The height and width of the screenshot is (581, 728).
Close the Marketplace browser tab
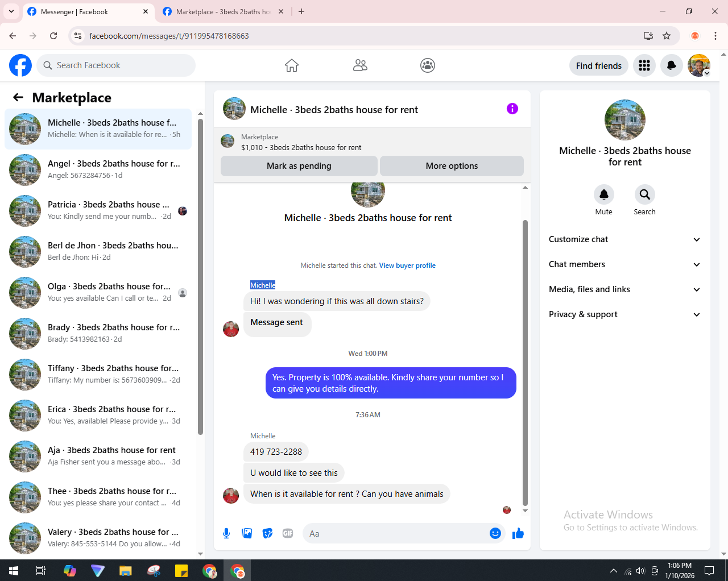click(x=281, y=11)
